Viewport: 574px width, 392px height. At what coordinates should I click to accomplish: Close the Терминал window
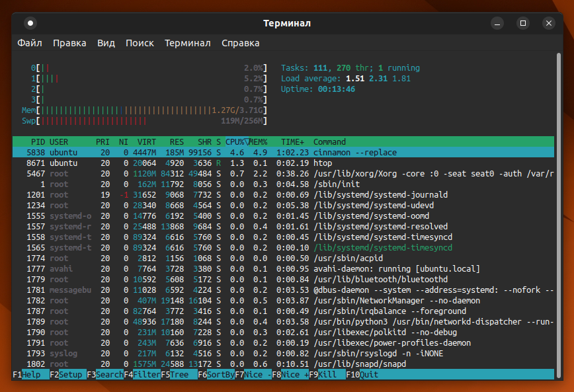tap(549, 23)
